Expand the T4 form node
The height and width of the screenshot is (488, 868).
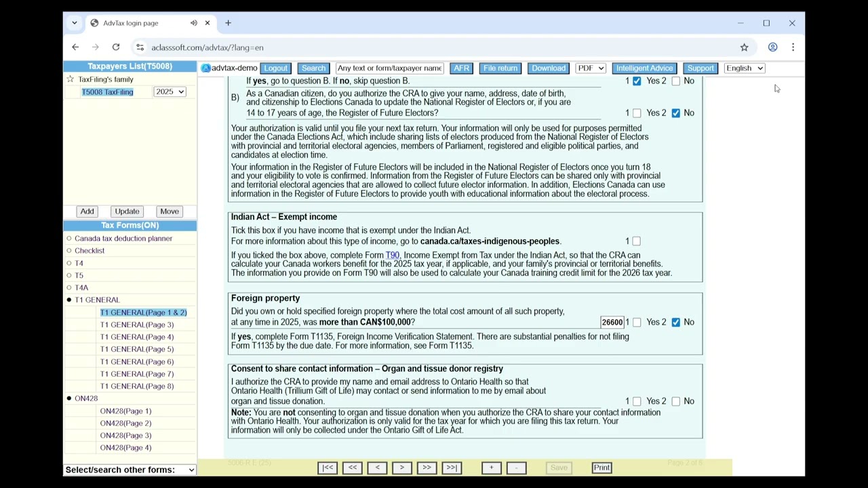pyautogui.click(x=69, y=263)
